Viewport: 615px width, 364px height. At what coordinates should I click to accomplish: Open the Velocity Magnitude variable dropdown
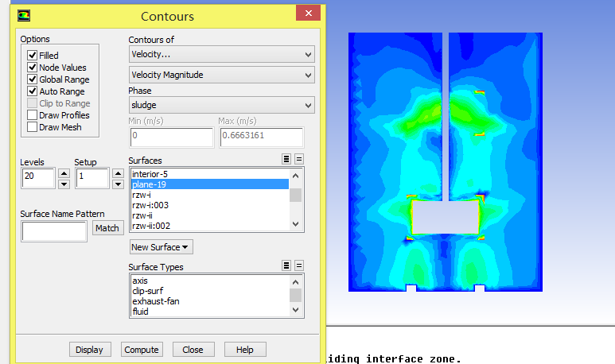tap(222, 75)
